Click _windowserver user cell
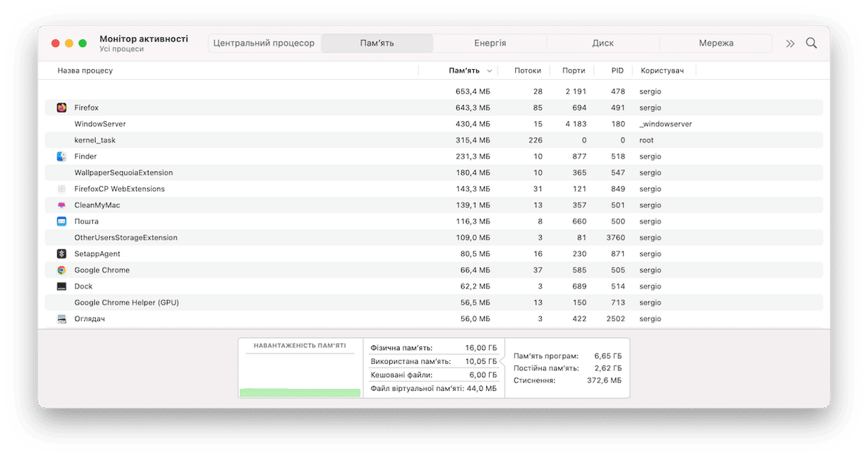This screenshot has width=868, height=458. click(x=666, y=124)
